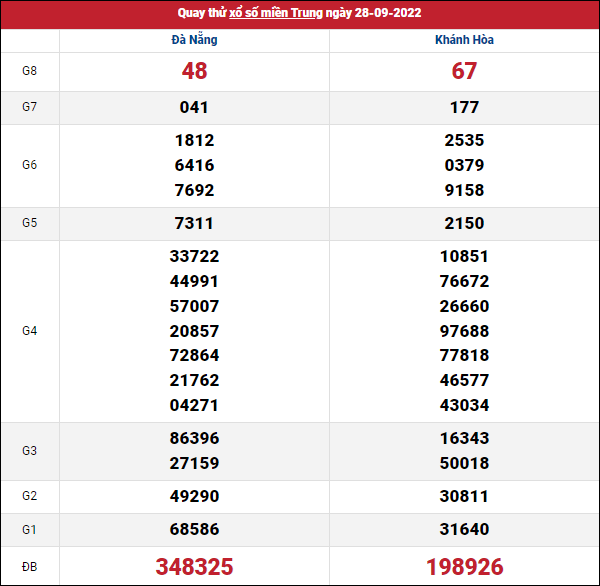Click the Khánh Hòa column header
Viewport: 600px width, 586px height.
pyautogui.click(x=464, y=40)
